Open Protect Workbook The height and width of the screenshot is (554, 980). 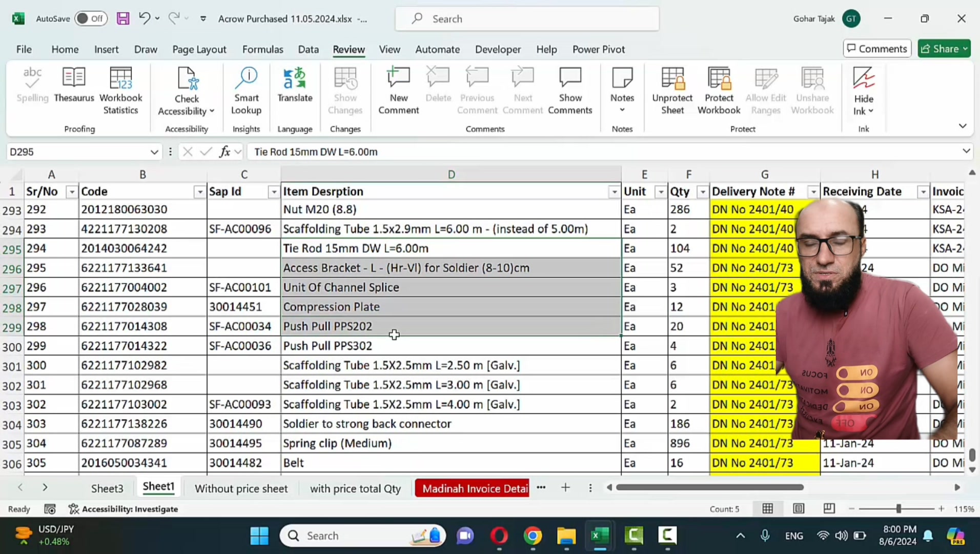pos(719,91)
